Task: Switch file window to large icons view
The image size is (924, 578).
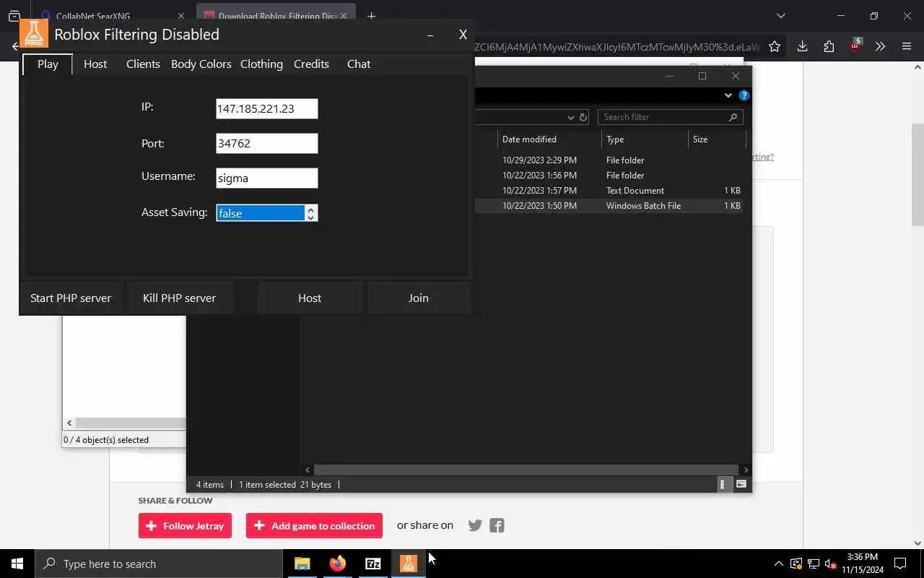Action: [x=741, y=485]
